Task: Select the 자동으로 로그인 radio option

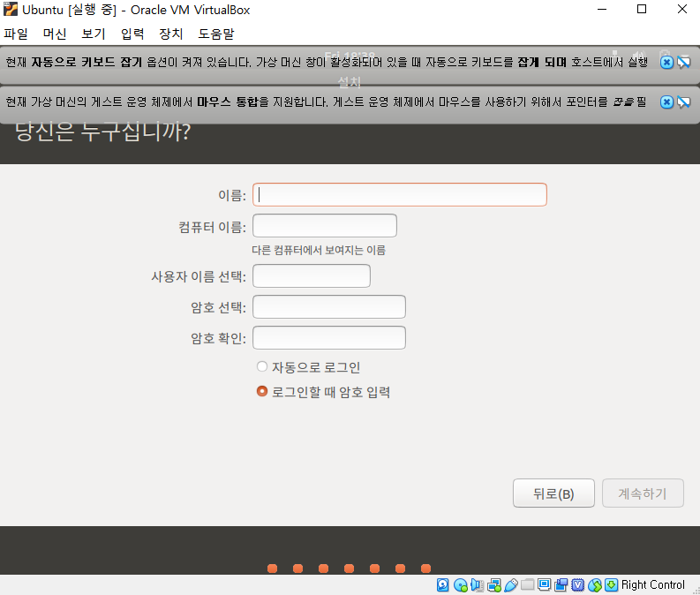Action: (x=262, y=367)
